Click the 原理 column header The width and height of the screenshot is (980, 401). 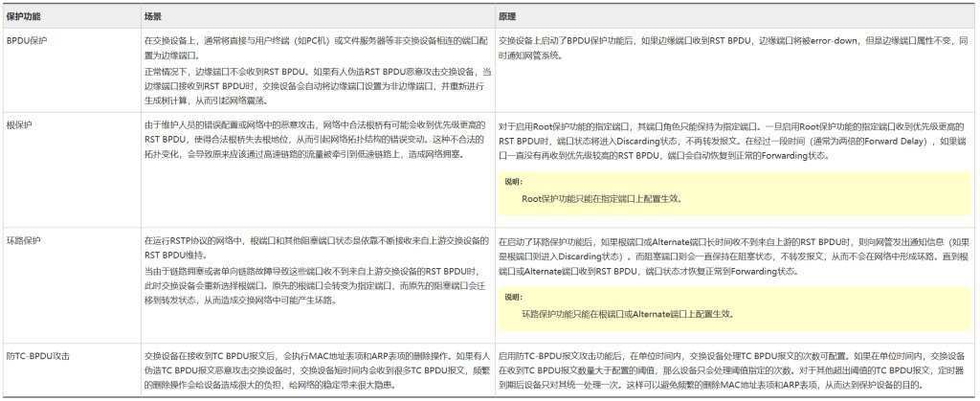tap(508, 16)
